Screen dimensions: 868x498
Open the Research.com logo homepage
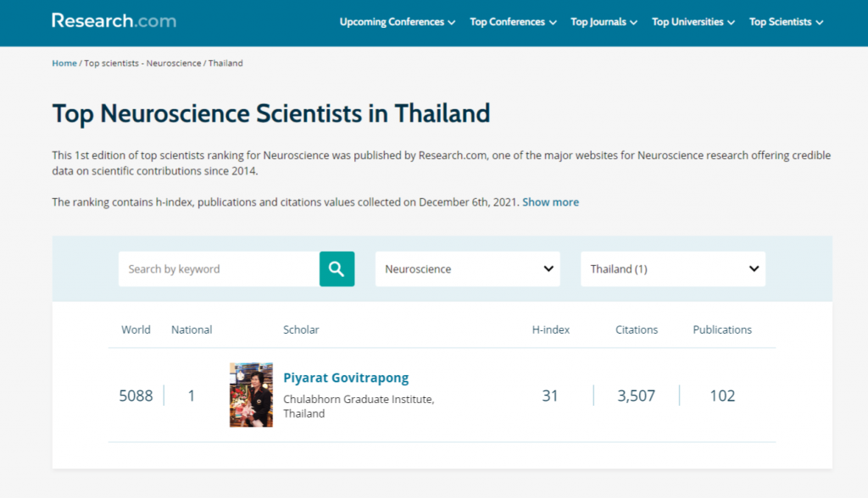tap(114, 21)
